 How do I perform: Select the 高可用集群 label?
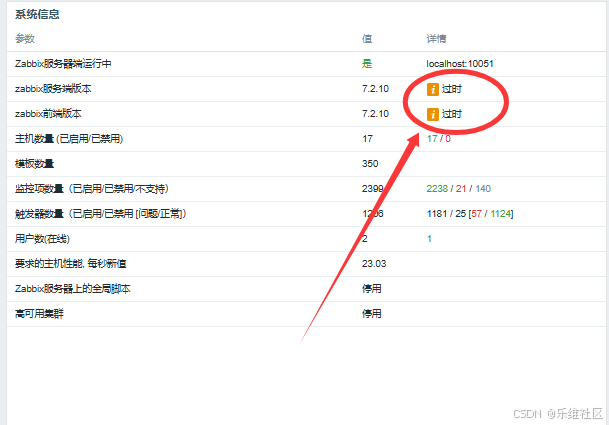coord(39,314)
